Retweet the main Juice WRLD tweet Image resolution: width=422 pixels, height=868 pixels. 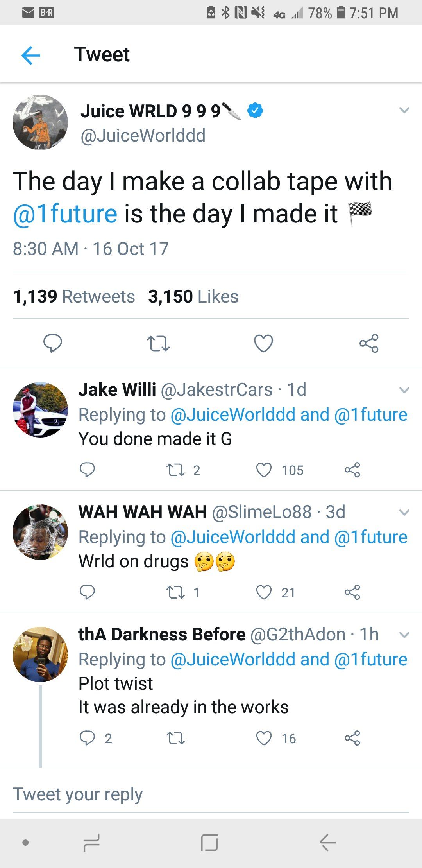[x=158, y=344]
